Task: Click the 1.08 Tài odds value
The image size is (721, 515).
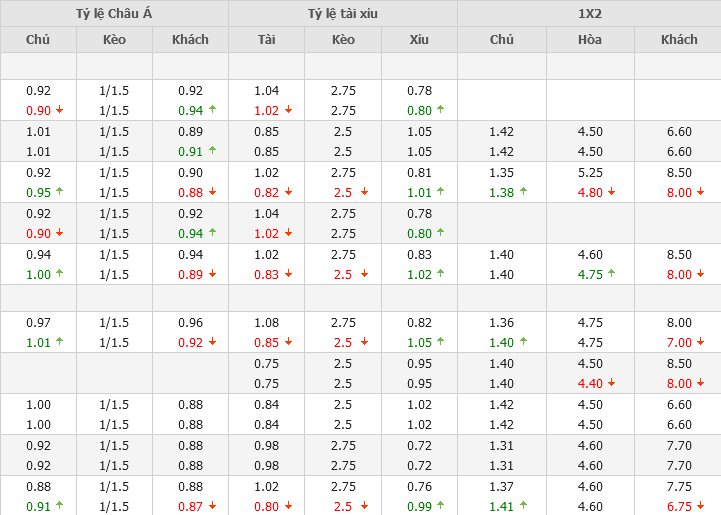Action: pyautogui.click(x=266, y=322)
